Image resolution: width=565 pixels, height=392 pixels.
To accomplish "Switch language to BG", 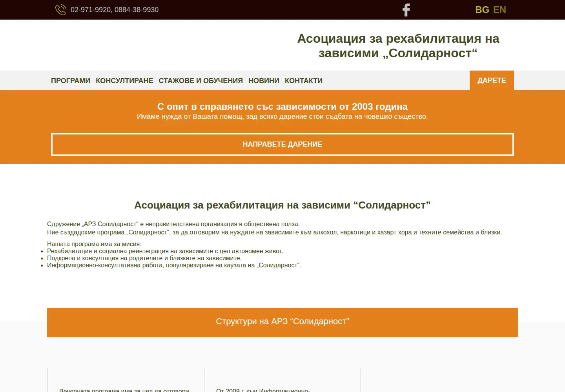I will [x=482, y=10].
